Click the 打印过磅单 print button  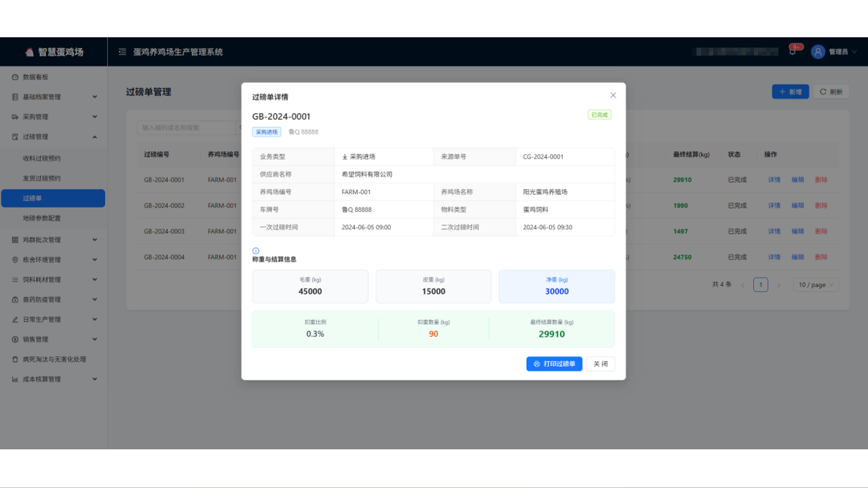coord(554,364)
